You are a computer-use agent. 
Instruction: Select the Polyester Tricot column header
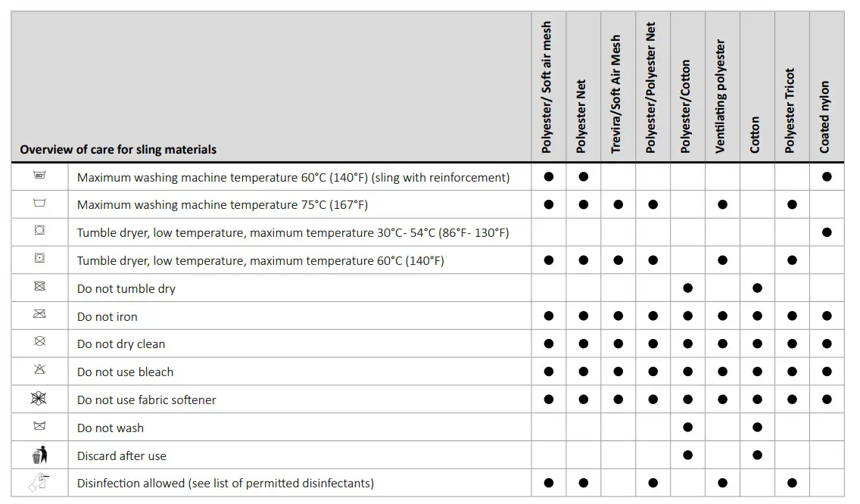(790, 110)
